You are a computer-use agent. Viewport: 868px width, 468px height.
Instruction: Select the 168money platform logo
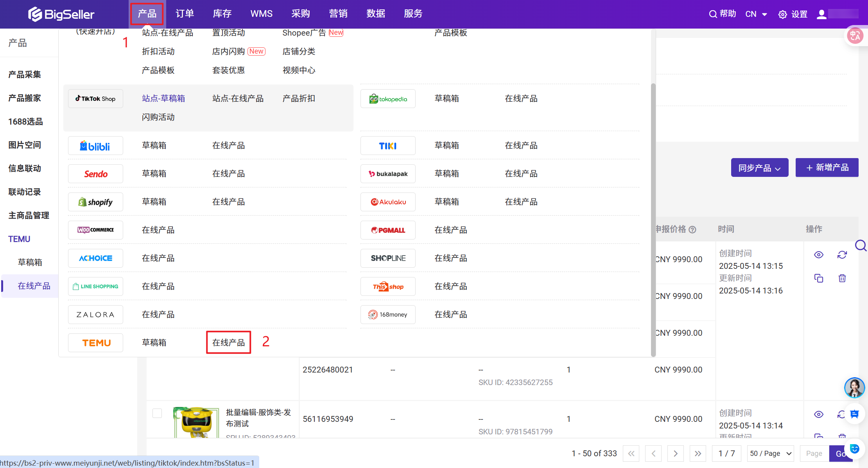(388, 315)
